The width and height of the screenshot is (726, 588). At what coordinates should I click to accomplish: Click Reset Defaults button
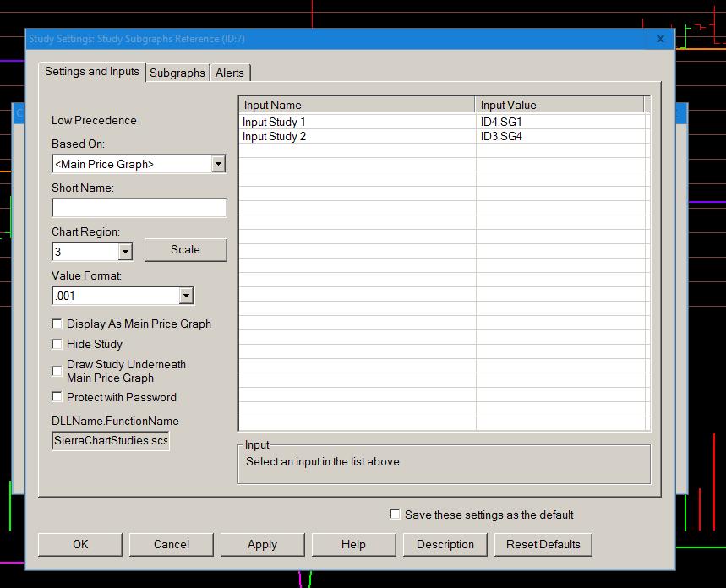(543, 545)
